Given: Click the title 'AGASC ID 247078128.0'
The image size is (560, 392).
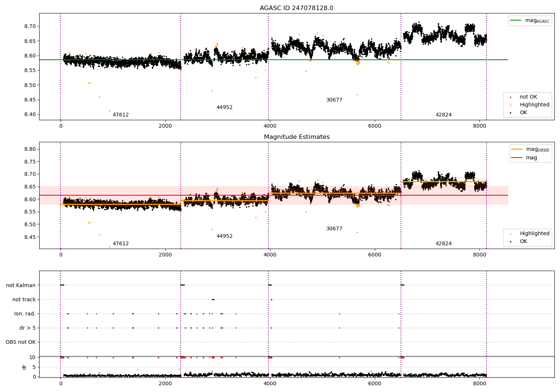Looking at the screenshot, I should click(x=296, y=8).
